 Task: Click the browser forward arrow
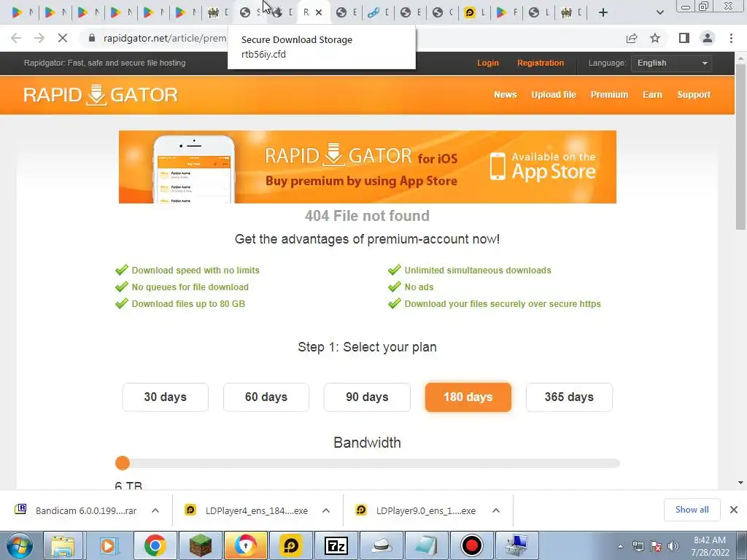pos(39,38)
